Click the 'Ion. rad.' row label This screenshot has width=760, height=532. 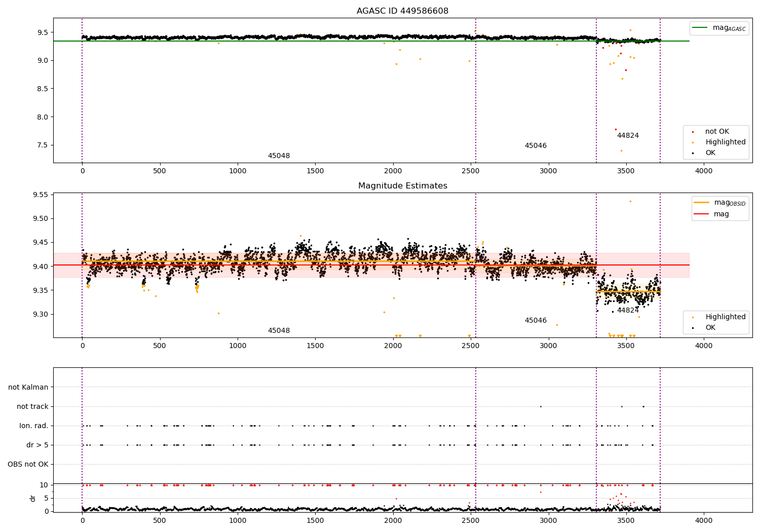(x=34, y=426)
